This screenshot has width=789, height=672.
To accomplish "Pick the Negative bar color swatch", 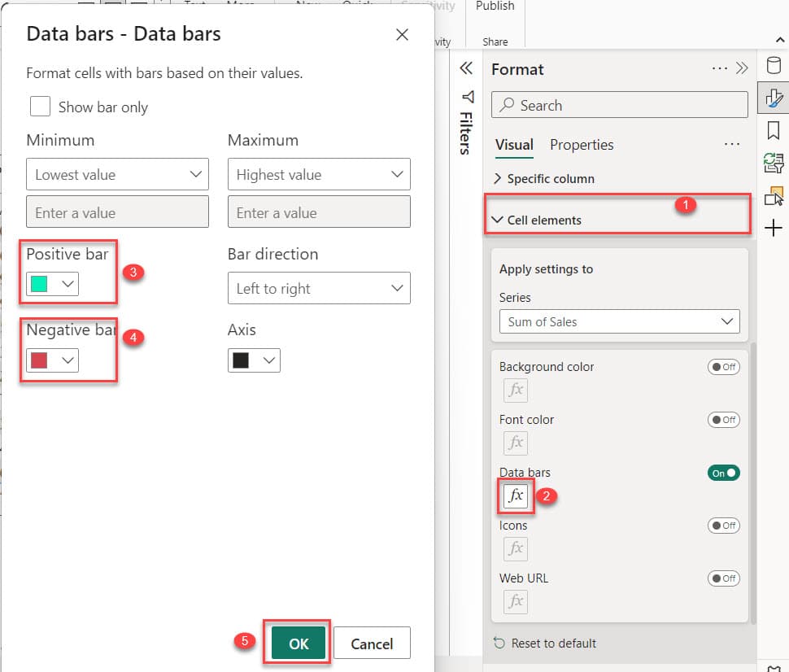I will click(52, 360).
